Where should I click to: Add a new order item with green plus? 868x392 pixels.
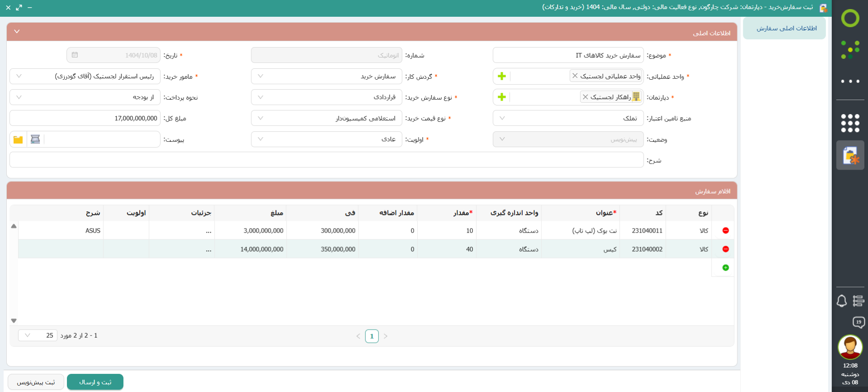[x=726, y=268]
